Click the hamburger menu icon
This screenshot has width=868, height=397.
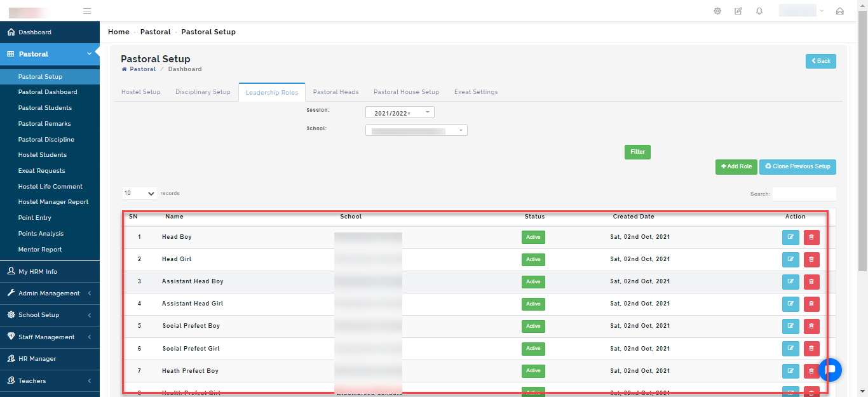87,11
